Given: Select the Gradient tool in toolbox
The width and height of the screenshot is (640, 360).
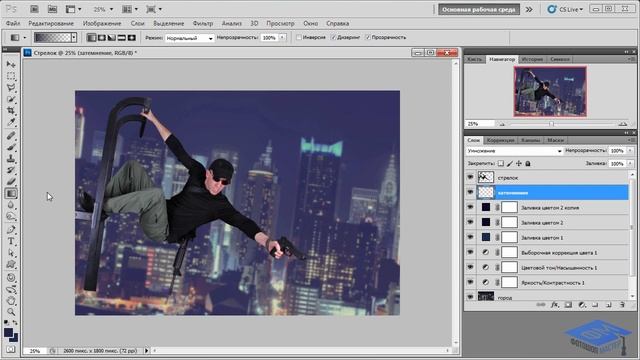Looking at the screenshot, I should click(x=11, y=193).
